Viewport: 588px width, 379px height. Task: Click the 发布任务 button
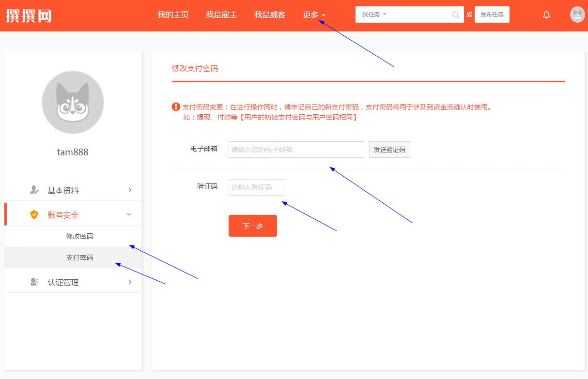click(492, 15)
